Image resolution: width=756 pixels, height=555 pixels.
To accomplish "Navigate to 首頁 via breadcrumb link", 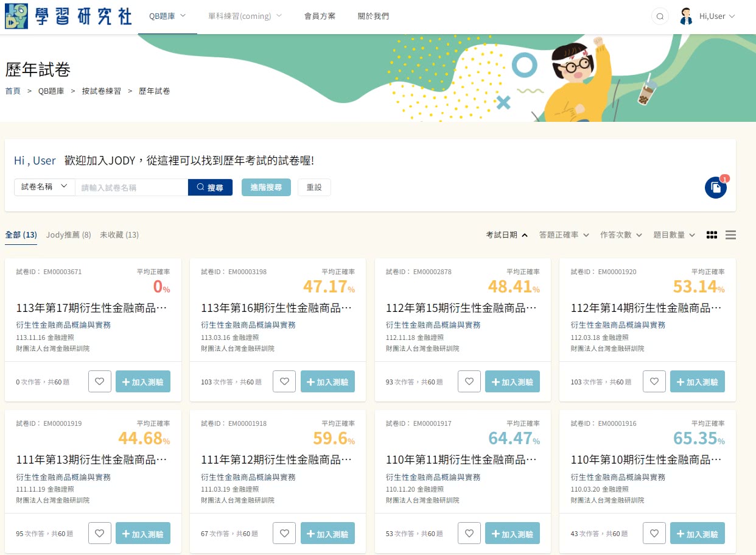I will (x=12, y=90).
